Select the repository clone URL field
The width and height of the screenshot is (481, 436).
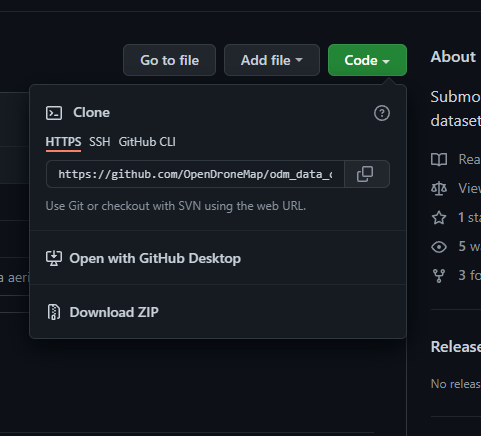click(195, 174)
